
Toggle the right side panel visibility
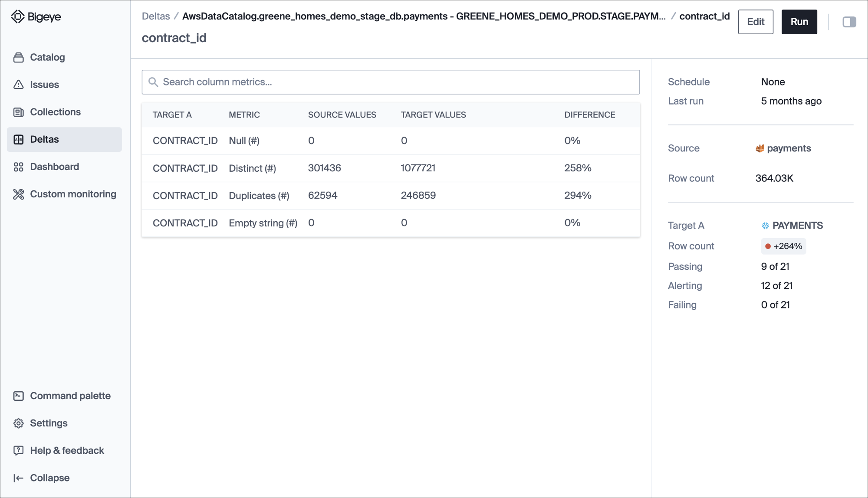pyautogui.click(x=849, y=22)
